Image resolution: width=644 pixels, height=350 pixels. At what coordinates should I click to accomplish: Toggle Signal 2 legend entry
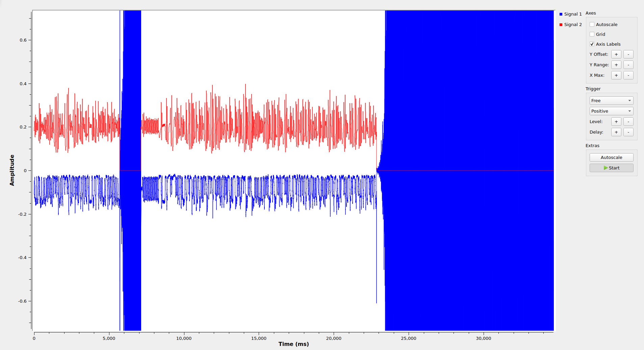pyautogui.click(x=570, y=25)
